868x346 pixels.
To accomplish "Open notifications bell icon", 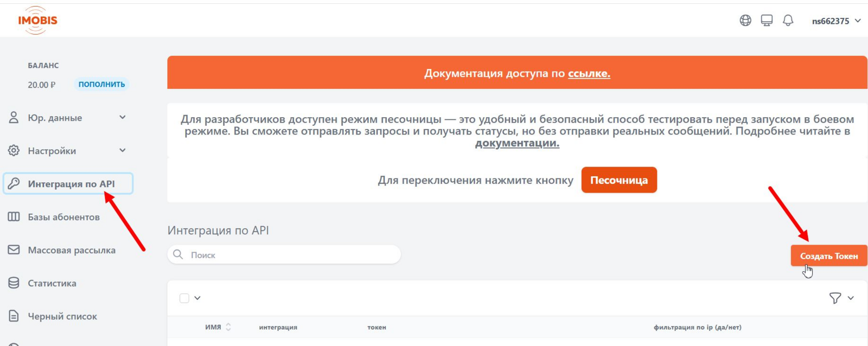I will click(x=788, y=21).
